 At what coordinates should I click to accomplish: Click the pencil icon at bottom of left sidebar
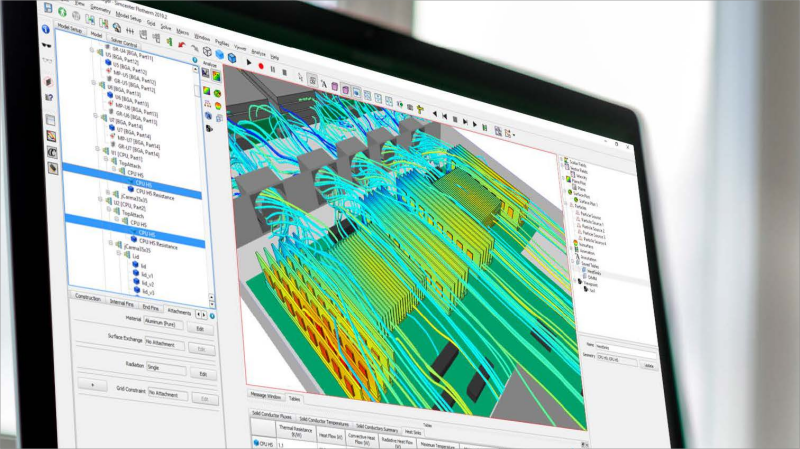(53, 167)
